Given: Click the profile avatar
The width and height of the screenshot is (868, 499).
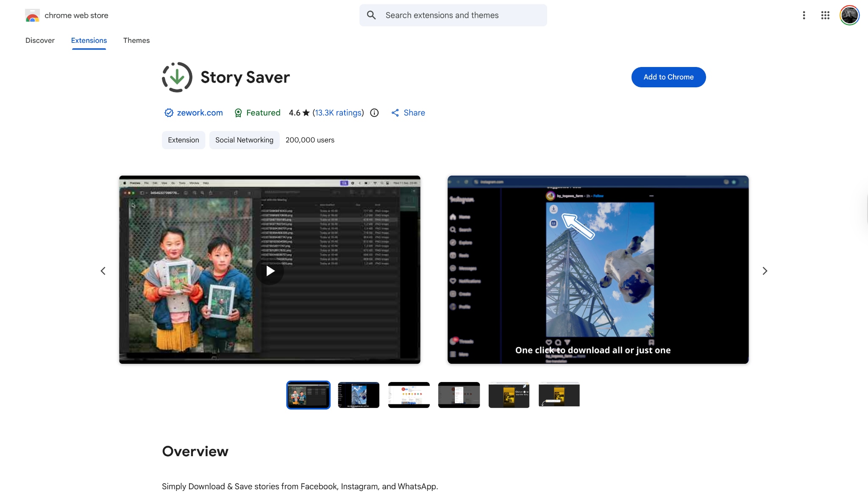Looking at the screenshot, I should point(849,15).
